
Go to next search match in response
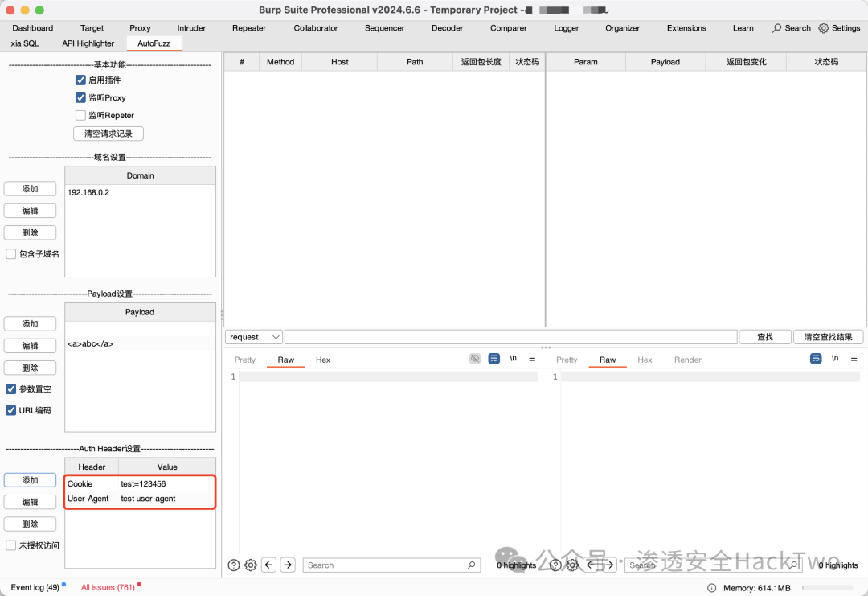609,565
